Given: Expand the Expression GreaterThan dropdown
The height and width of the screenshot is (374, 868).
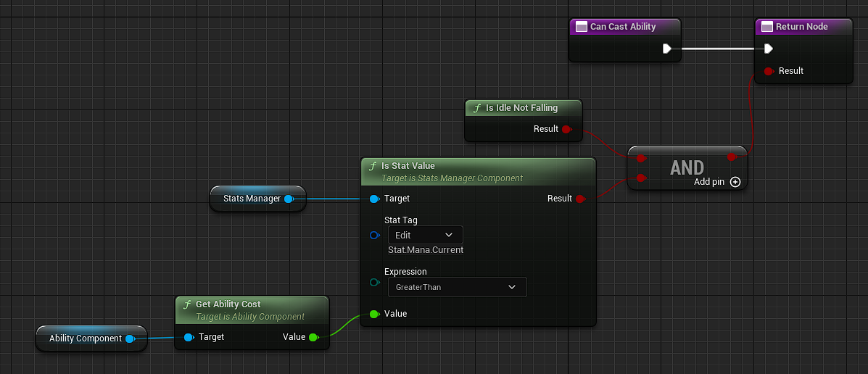Looking at the screenshot, I should tap(457, 287).
